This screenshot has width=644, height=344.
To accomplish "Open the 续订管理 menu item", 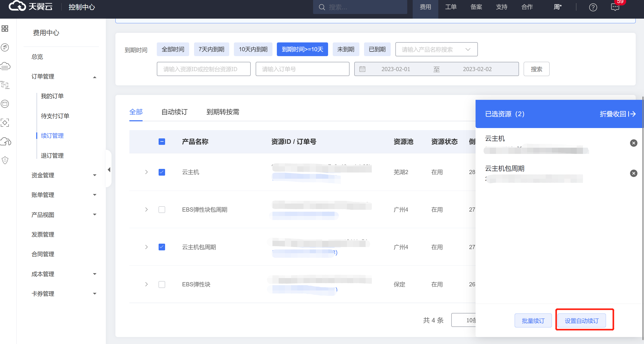I will coord(52,136).
